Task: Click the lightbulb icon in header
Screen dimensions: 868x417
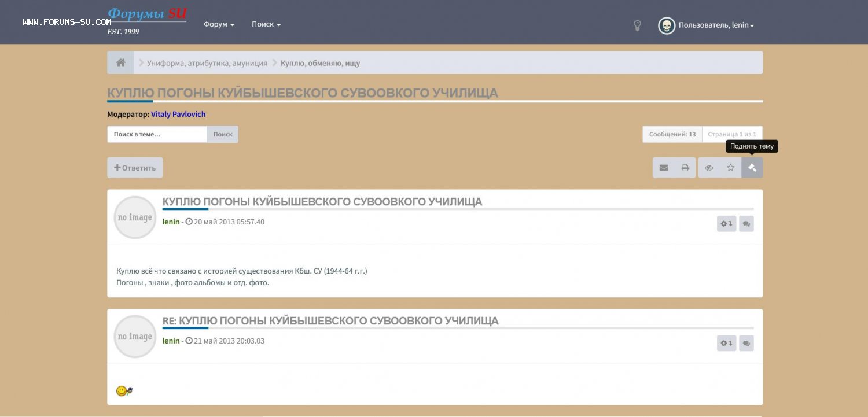Action: tap(637, 25)
